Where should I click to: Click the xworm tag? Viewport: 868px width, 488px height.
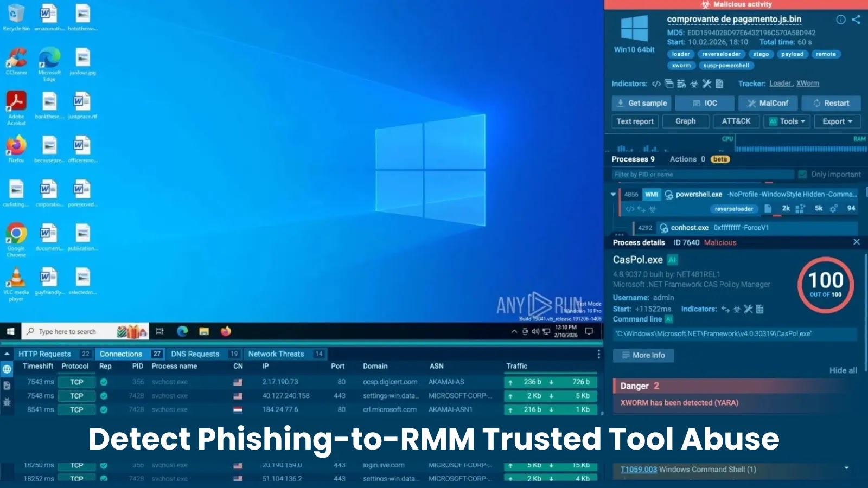point(681,66)
